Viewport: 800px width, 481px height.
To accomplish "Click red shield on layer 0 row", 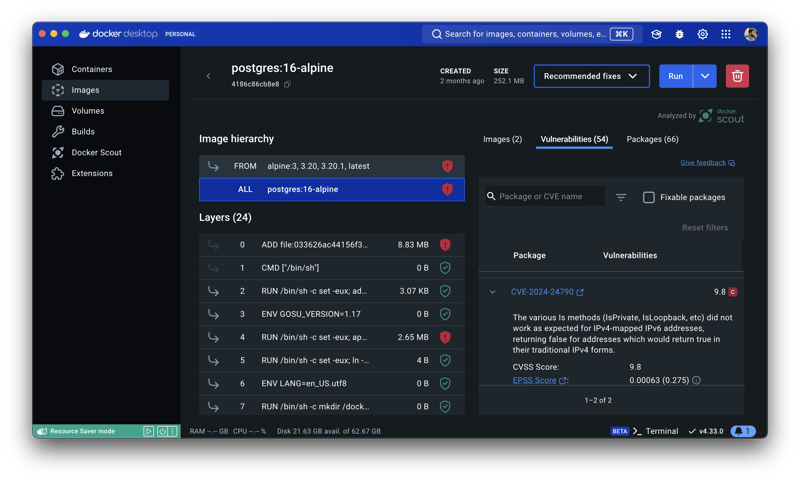I will 445,245.
